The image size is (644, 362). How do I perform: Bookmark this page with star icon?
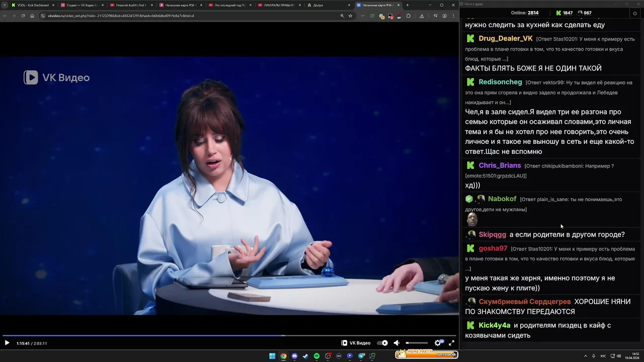click(x=350, y=16)
